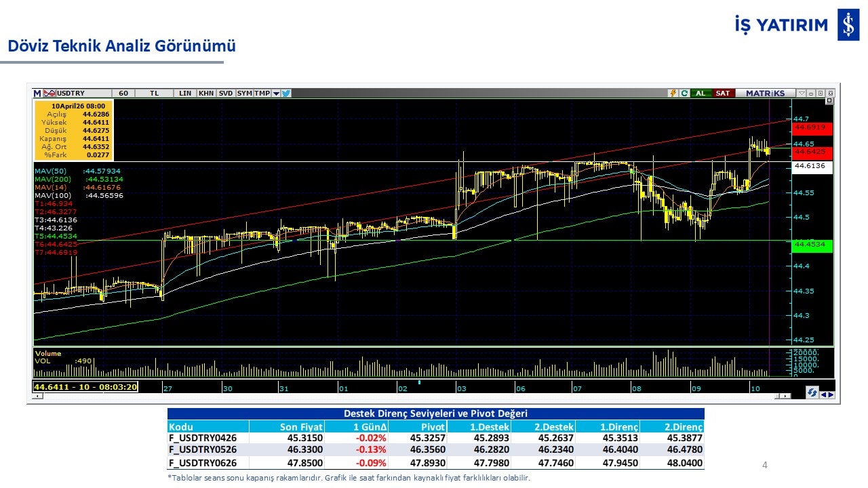Toggle the LIN linear scale button
This screenshot has height=488, width=868.
185,94
